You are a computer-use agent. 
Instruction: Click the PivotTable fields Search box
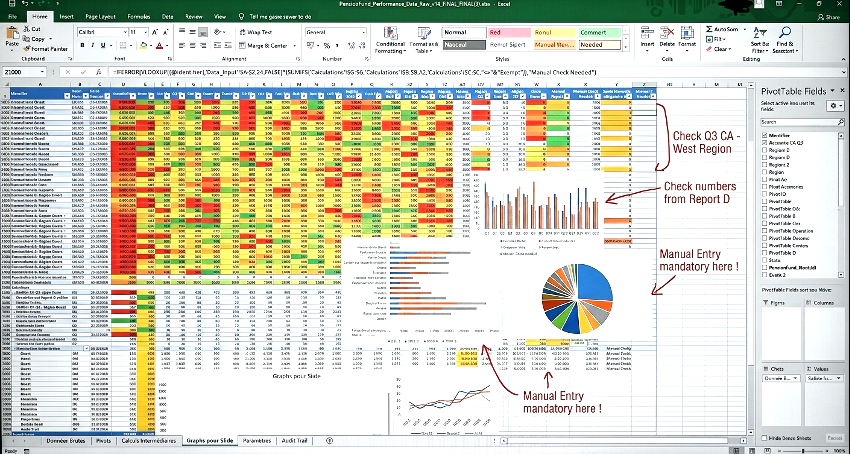[x=802, y=122]
